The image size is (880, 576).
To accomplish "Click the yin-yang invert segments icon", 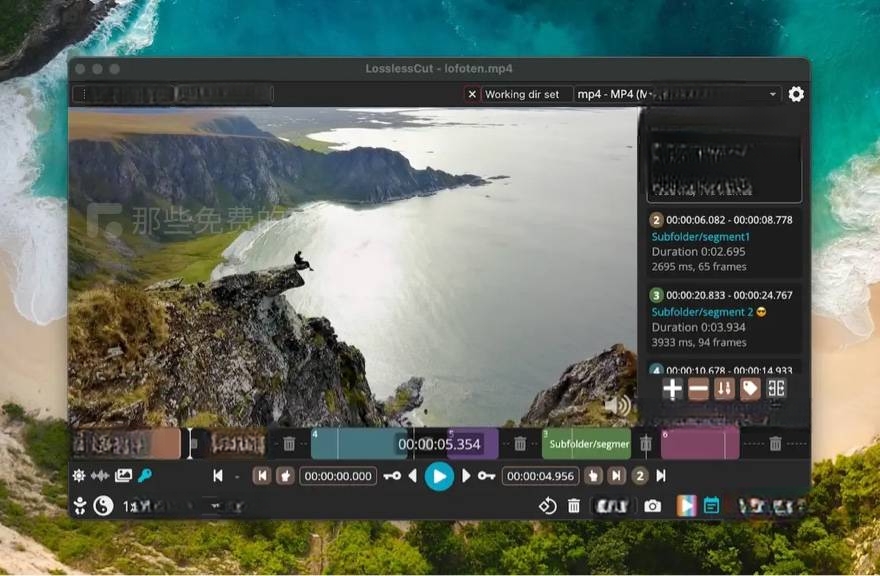I will pyautogui.click(x=103, y=506).
